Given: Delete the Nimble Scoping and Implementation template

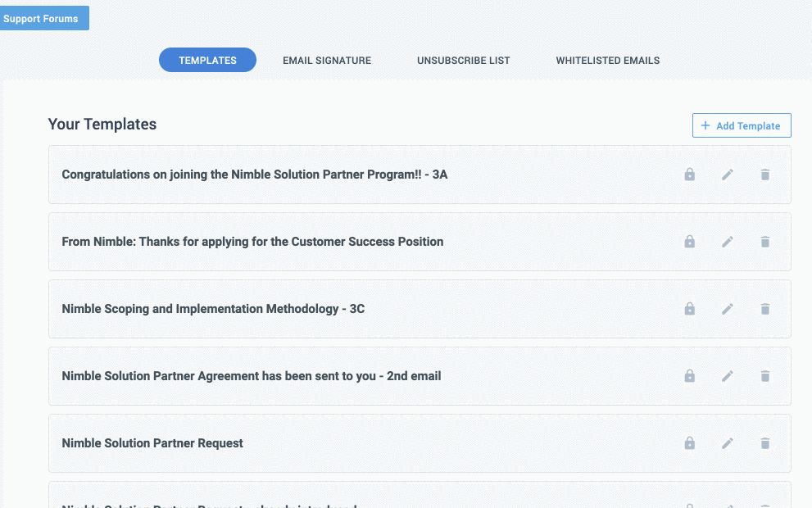Looking at the screenshot, I should click(764, 309).
